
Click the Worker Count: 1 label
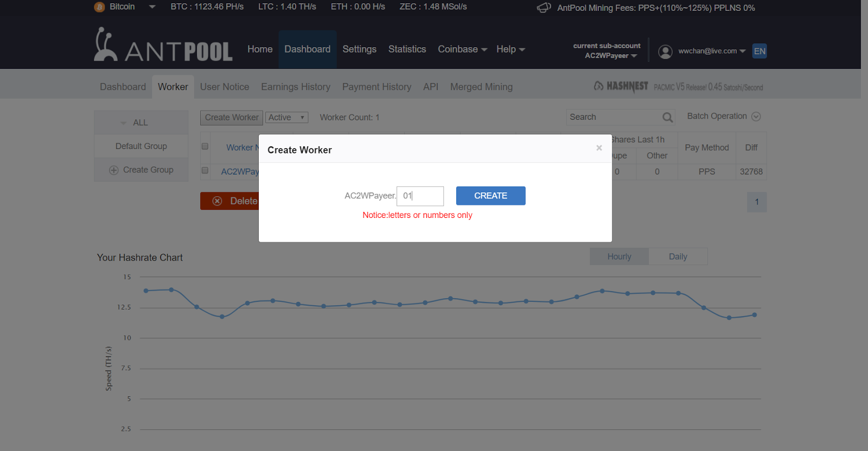click(x=349, y=118)
